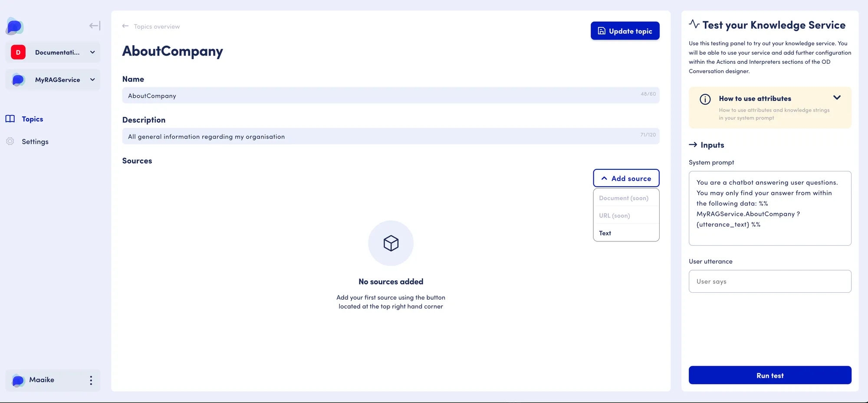Image resolution: width=868 pixels, height=403 pixels.
Task: Open the three-dot menu next to Maaike
Action: pyautogui.click(x=91, y=380)
